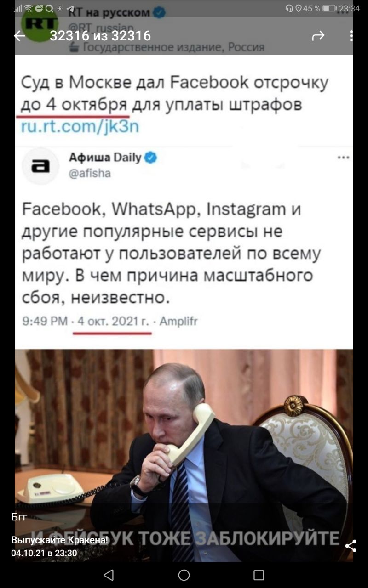Tap the back arrow in viewer header
Screen dimensions: 368x588
point(19,36)
